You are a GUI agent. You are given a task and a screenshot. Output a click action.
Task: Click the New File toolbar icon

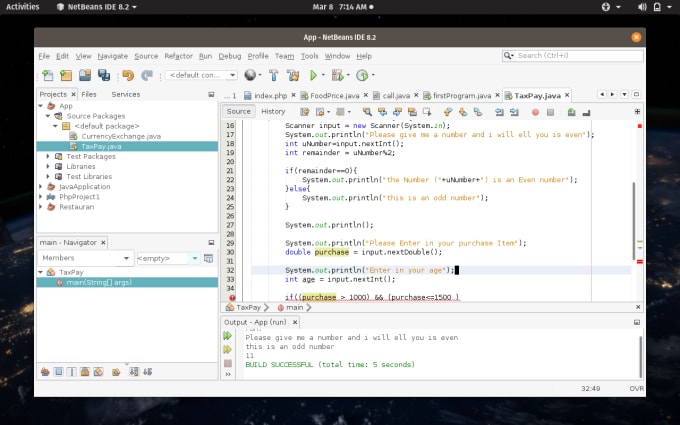[48, 75]
